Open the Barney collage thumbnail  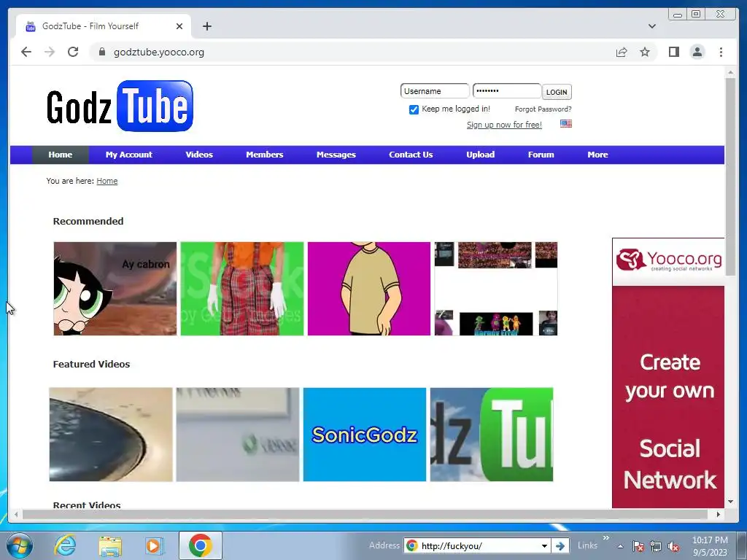(496, 289)
